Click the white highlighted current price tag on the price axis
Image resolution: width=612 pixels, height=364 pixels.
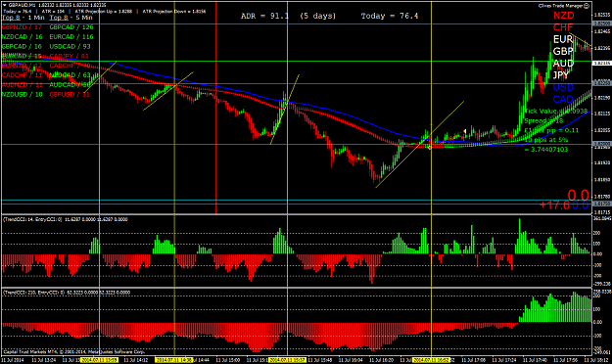(x=602, y=63)
